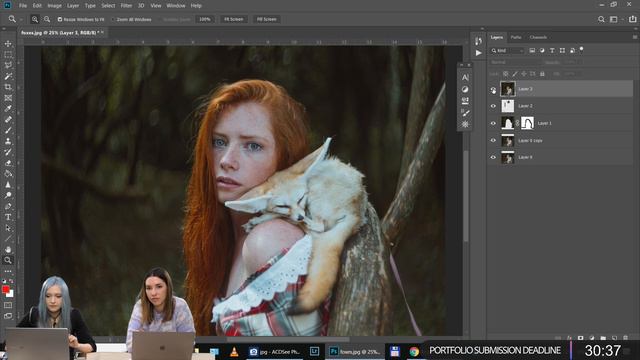Click the 100% zoom button
The width and height of the screenshot is (640, 360).
coord(204,19)
